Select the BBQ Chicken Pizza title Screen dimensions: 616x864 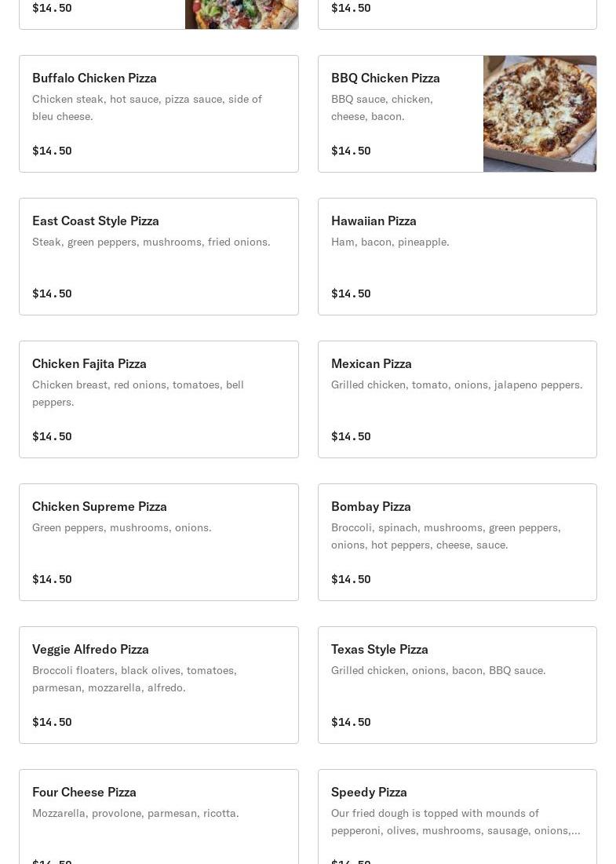pyautogui.click(x=385, y=78)
